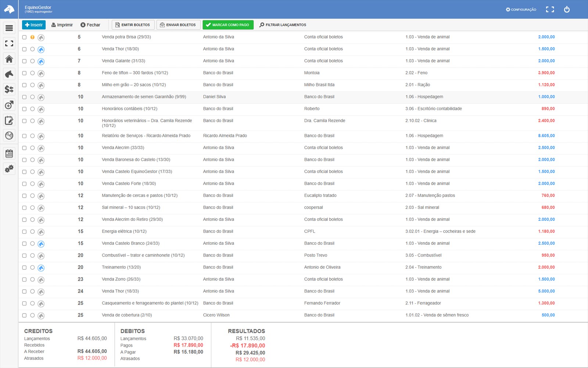Click the sidebar fullscreen brackets icon
The image size is (588, 368).
(x=9, y=43)
